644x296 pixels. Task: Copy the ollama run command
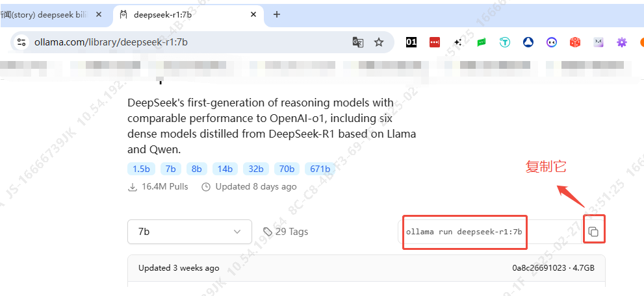pyautogui.click(x=593, y=232)
